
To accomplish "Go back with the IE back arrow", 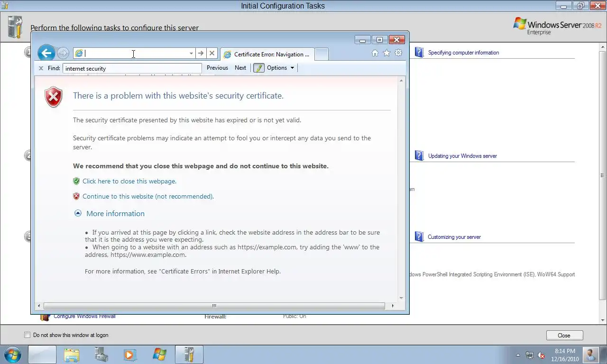I will pos(46,53).
